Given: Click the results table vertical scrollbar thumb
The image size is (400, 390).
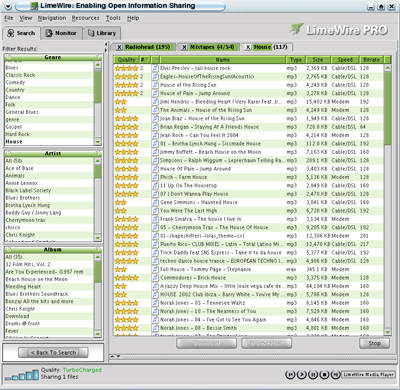Looking at the screenshot, I should [x=387, y=108].
